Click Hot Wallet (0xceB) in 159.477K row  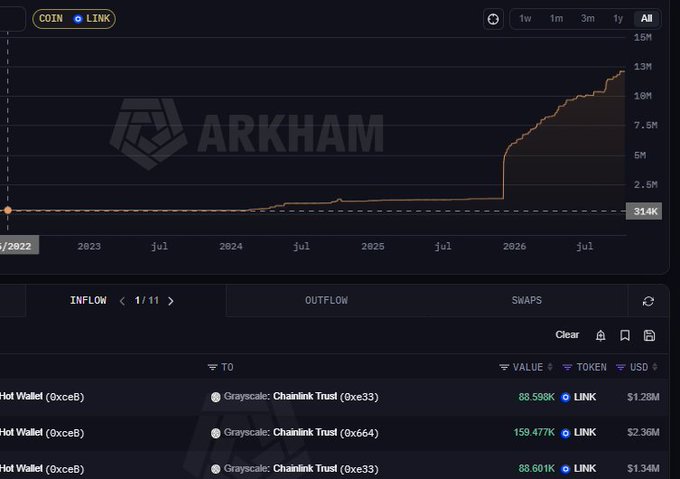click(x=42, y=433)
